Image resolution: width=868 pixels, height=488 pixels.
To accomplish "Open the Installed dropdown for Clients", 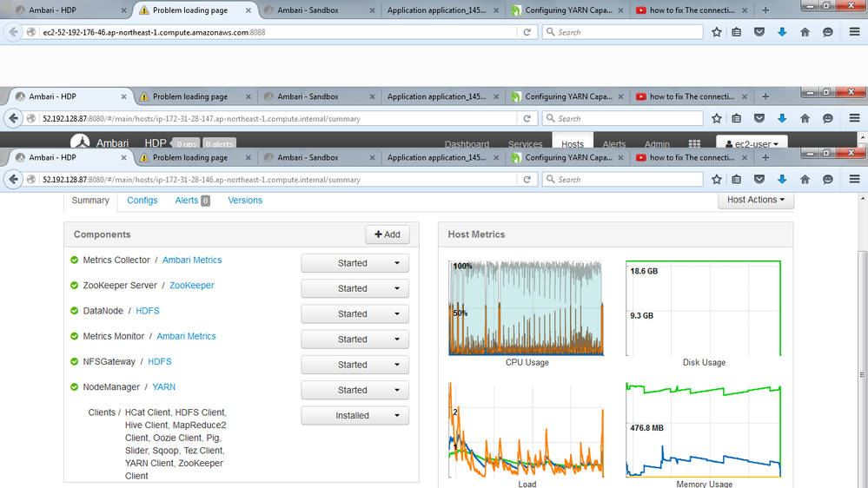I will (x=354, y=416).
